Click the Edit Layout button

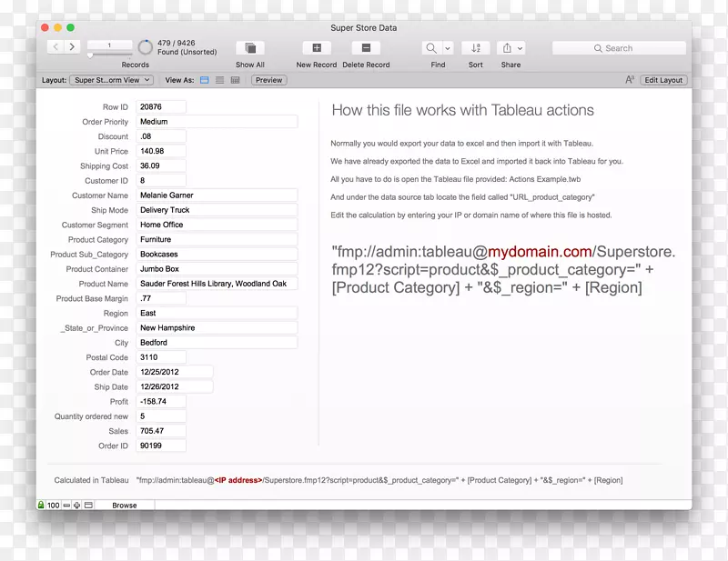coord(663,80)
